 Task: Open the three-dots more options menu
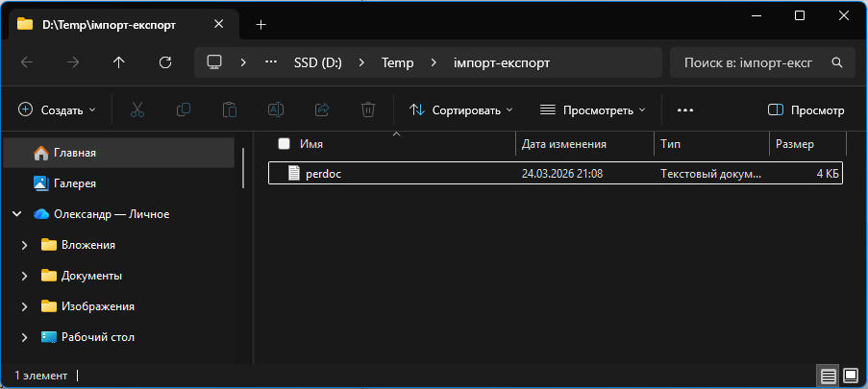(x=685, y=110)
